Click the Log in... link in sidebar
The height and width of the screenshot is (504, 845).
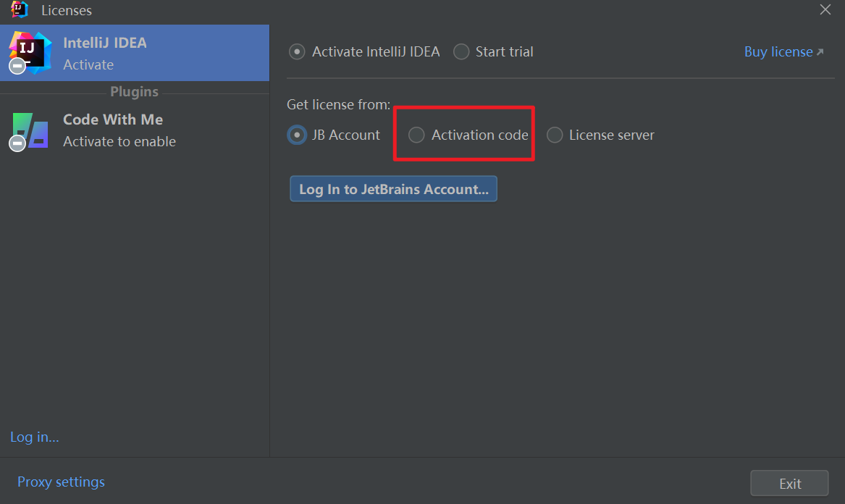35,437
